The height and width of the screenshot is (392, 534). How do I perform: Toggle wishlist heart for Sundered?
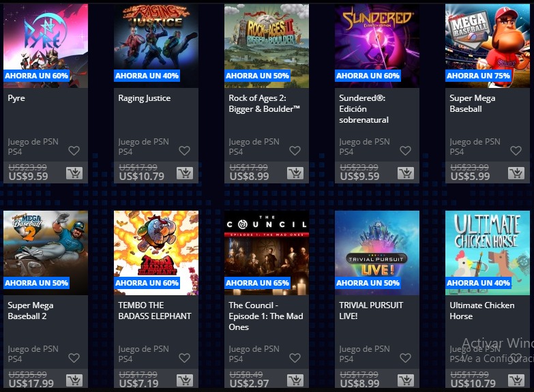point(405,151)
